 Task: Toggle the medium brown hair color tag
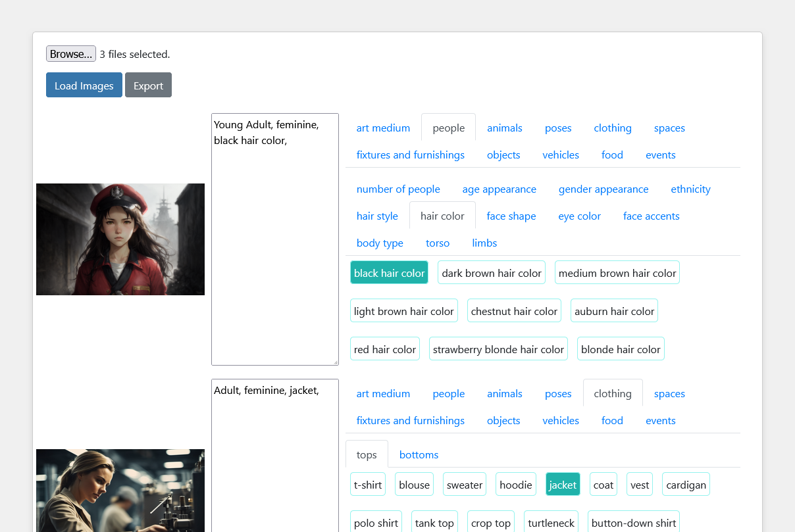click(x=617, y=273)
